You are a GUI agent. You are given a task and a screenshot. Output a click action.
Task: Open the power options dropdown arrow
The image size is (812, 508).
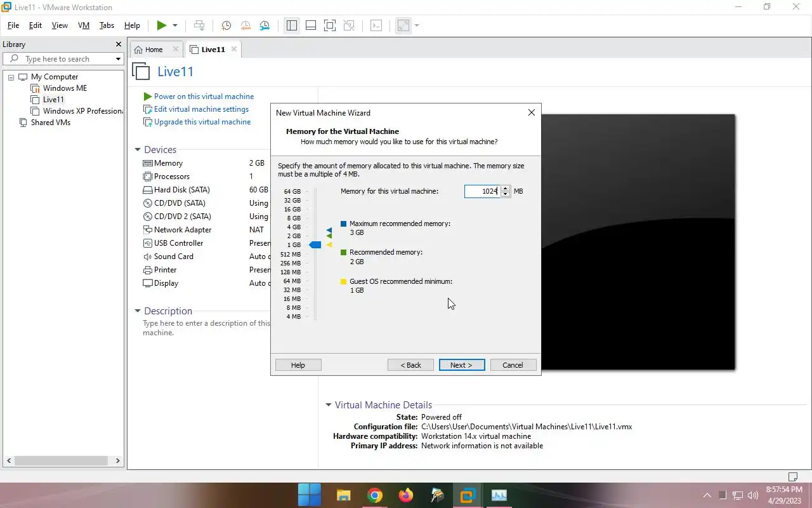(x=175, y=25)
